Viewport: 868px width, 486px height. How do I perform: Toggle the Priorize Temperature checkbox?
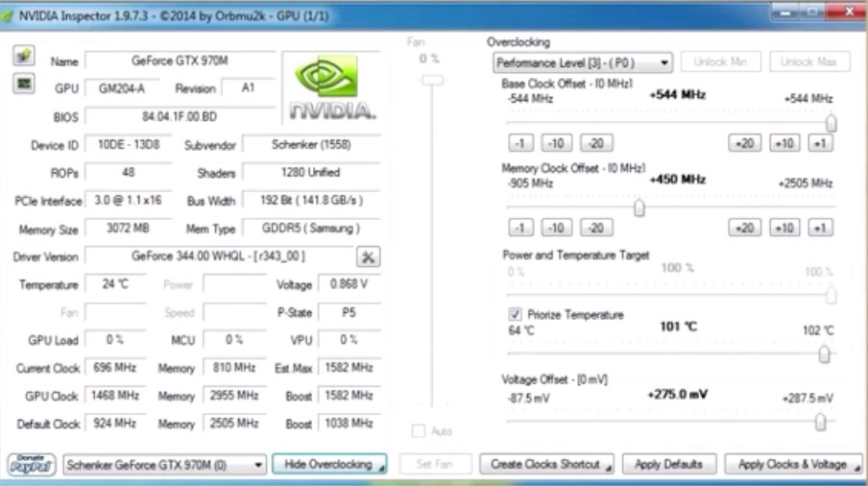(515, 314)
